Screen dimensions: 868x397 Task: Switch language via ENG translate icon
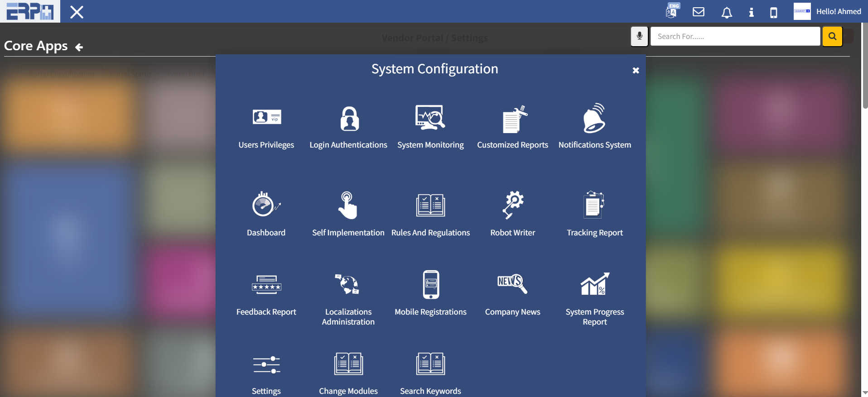(x=672, y=11)
